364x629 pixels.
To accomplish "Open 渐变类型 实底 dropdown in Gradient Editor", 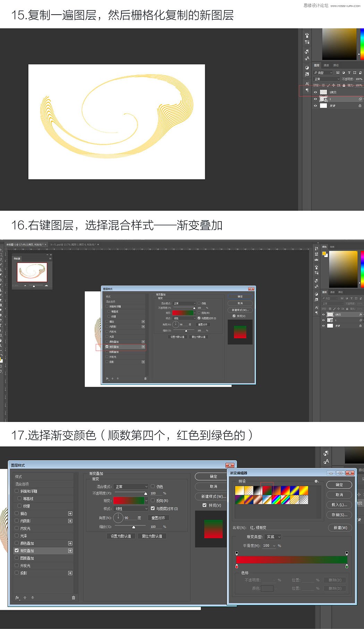I will coord(273,537).
